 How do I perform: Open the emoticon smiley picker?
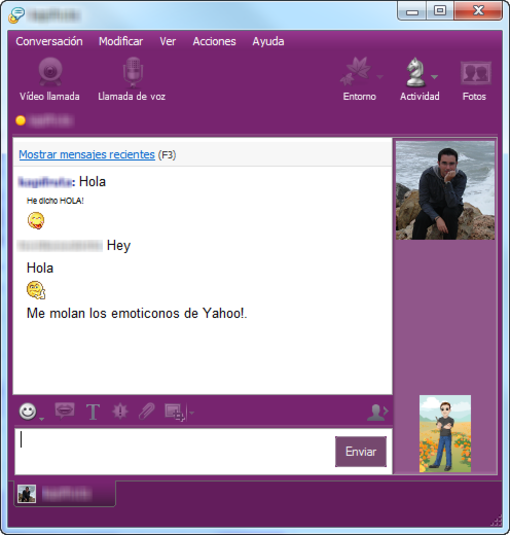[x=28, y=411]
